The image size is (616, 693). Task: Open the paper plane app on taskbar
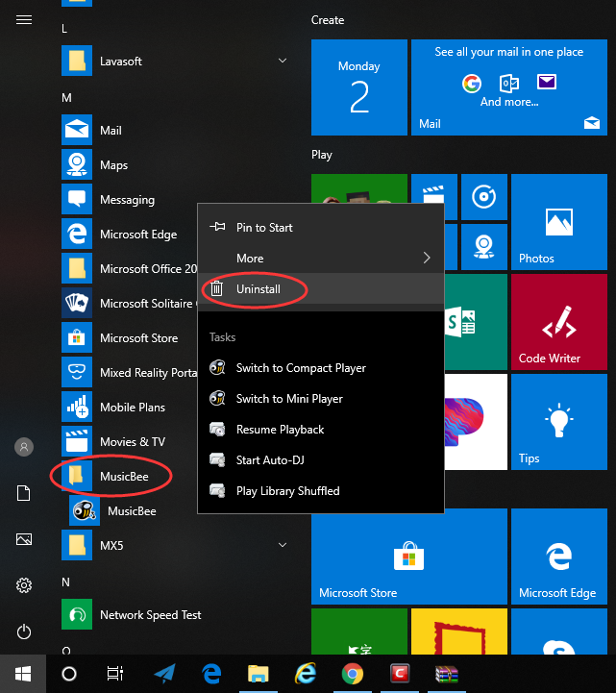tap(164, 674)
